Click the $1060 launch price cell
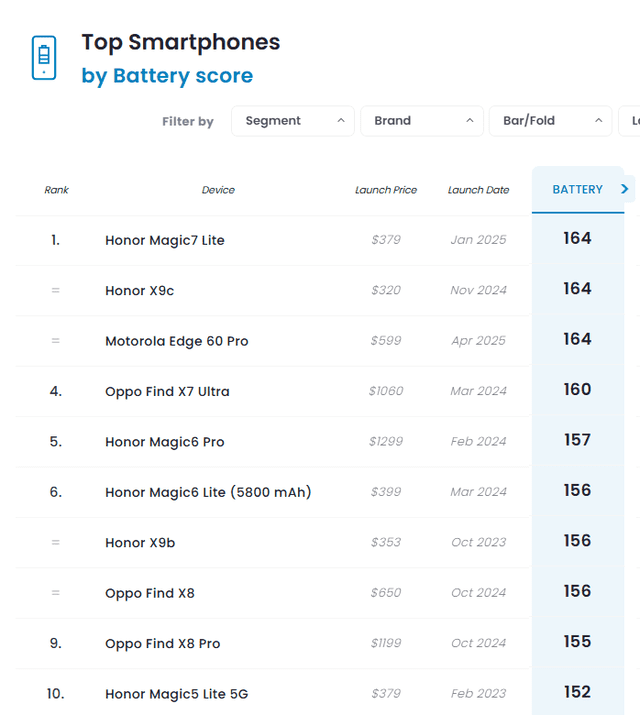 click(x=386, y=391)
